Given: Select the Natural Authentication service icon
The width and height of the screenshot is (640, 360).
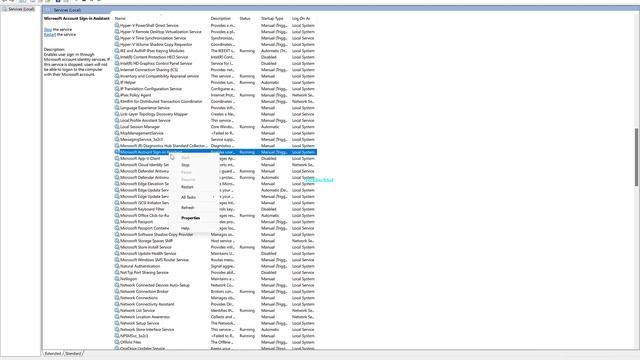Looking at the screenshot, I should (117, 266).
